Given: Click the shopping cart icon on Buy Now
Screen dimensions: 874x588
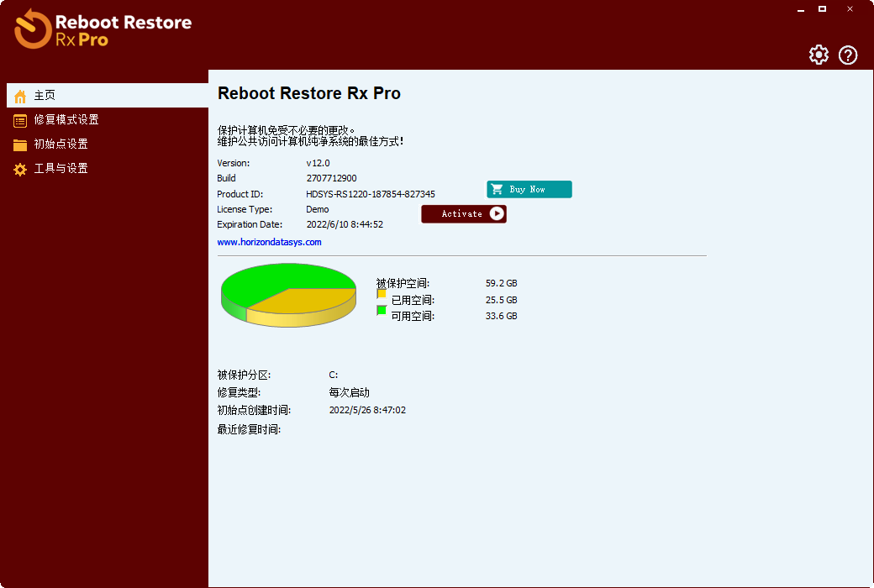Looking at the screenshot, I should pos(498,189).
